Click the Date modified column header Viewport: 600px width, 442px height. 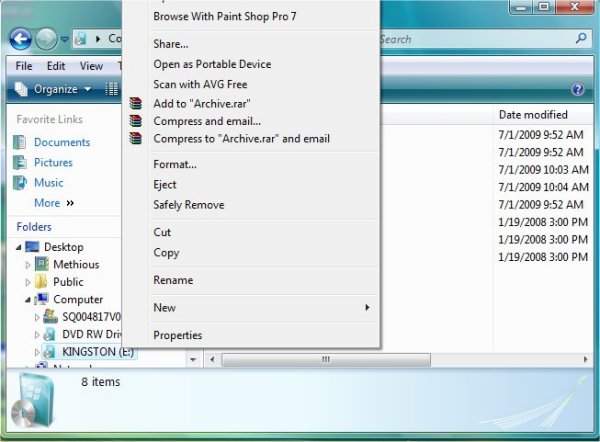pyautogui.click(x=533, y=115)
